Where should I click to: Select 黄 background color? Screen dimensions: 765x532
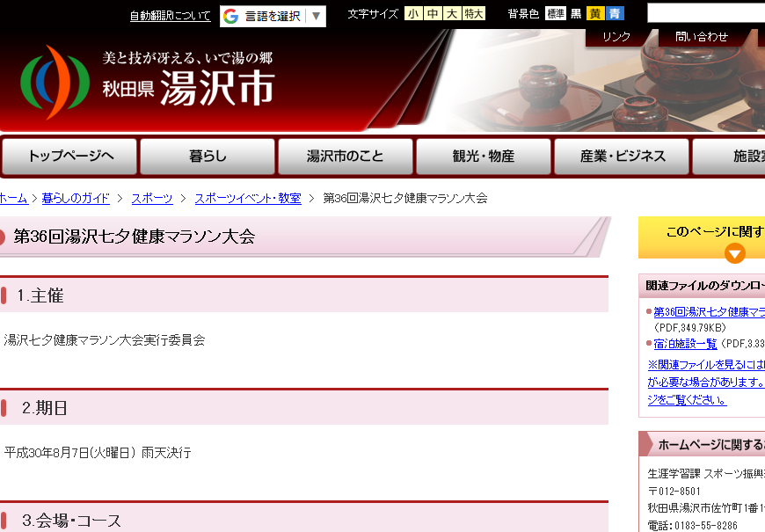[x=595, y=14]
